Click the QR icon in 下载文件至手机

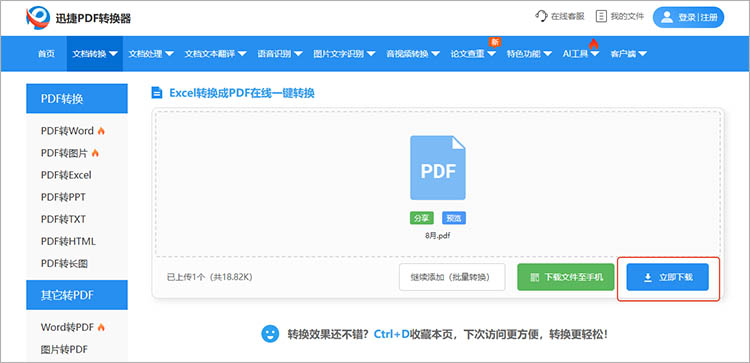[x=535, y=277]
